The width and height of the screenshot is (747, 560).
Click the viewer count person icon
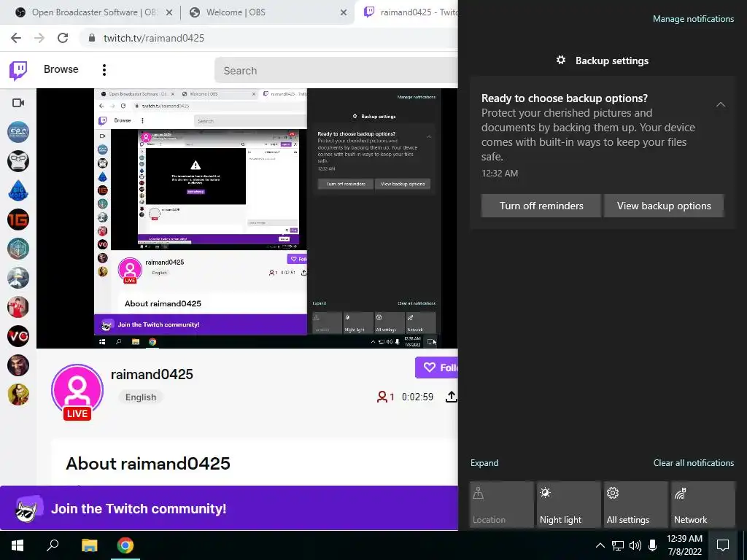point(382,397)
